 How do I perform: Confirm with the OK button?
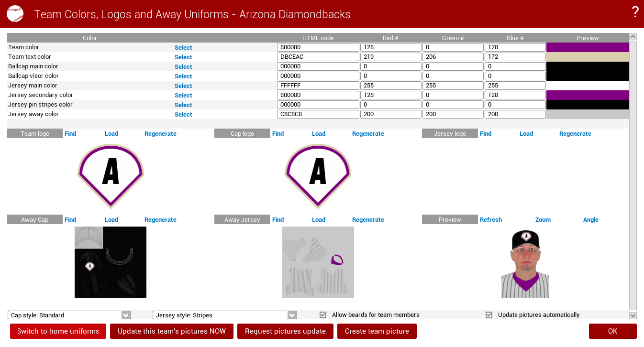[x=613, y=331]
